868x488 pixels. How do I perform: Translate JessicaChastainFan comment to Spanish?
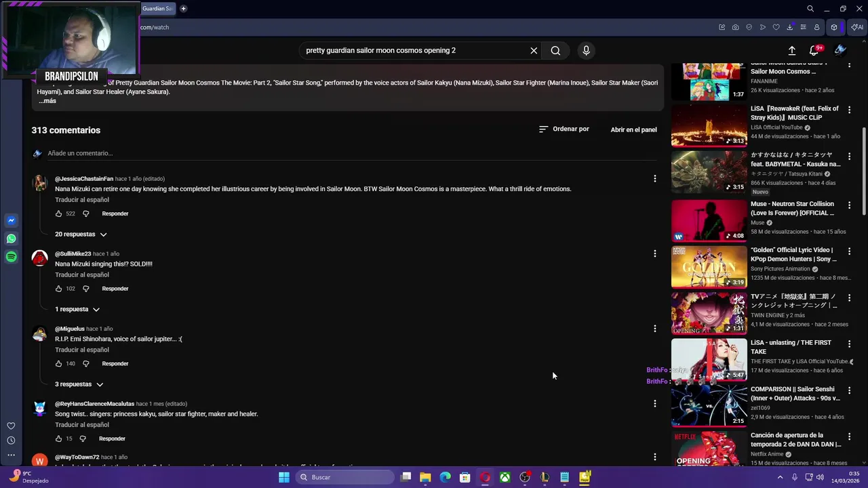[x=82, y=200]
